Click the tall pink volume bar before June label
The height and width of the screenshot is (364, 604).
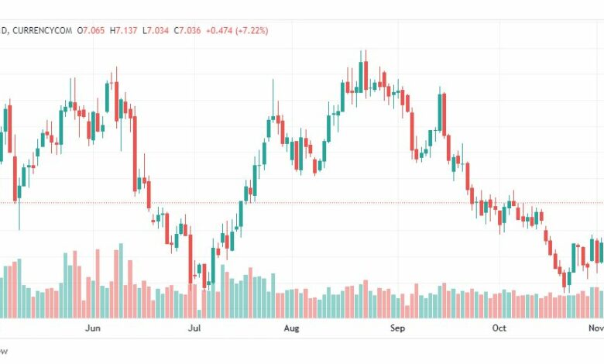point(75,284)
